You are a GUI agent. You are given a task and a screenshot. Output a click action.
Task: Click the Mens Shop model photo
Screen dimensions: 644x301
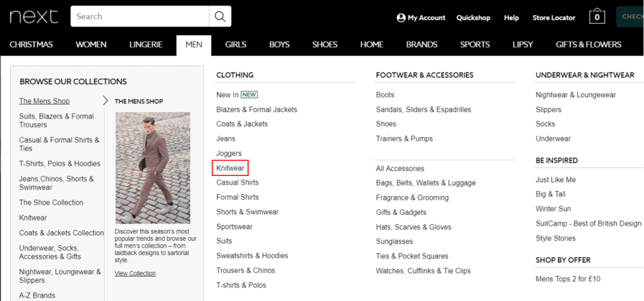click(153, 168)
